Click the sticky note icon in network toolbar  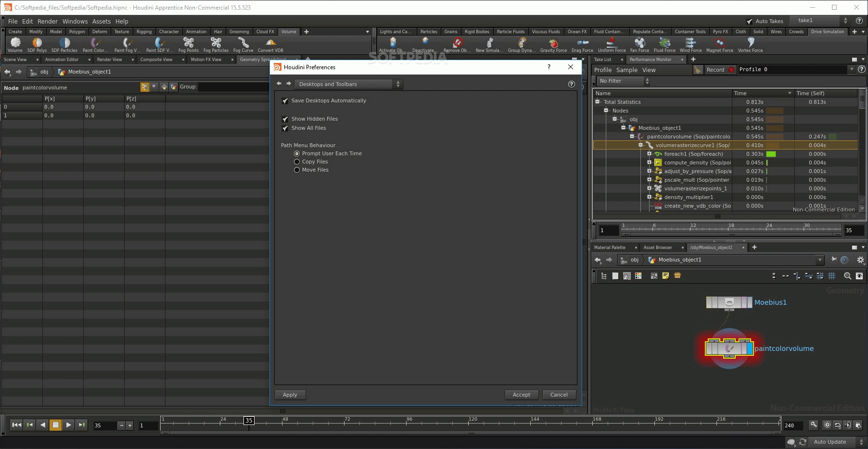665,276
